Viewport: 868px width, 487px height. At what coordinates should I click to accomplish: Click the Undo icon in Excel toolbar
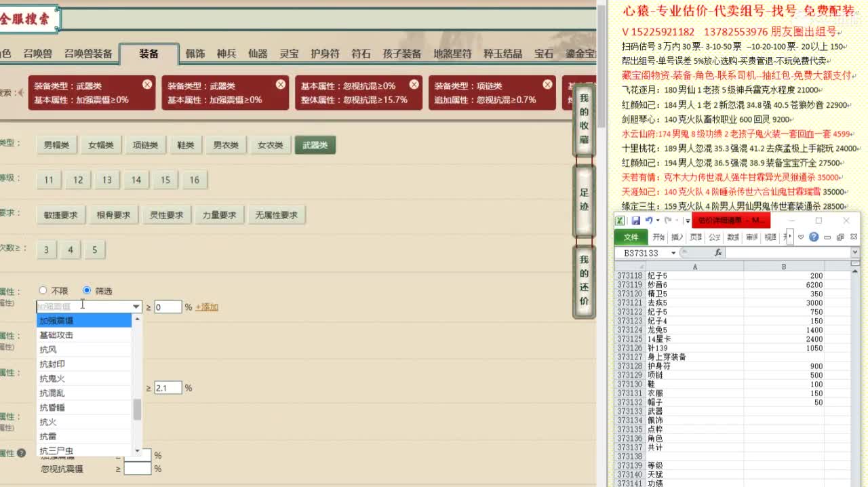[649, 220]
